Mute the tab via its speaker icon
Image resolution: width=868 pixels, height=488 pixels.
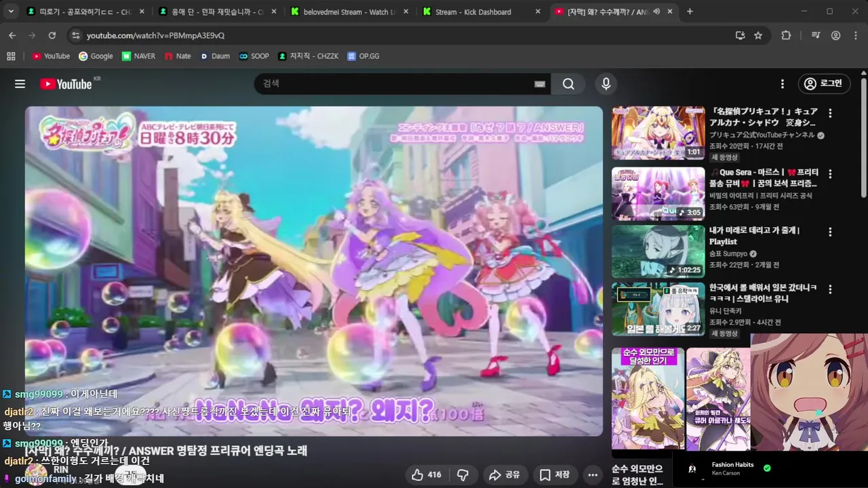click(656, 12)
